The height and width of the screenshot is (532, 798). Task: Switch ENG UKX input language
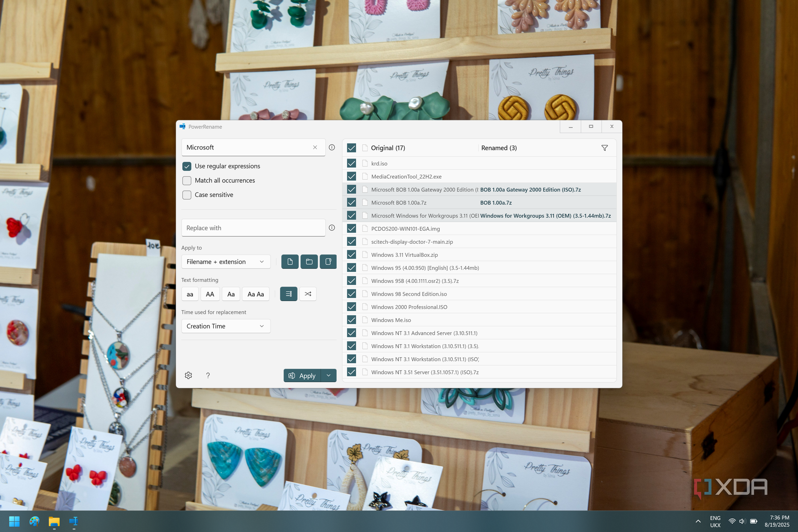(x=715, y=521)
